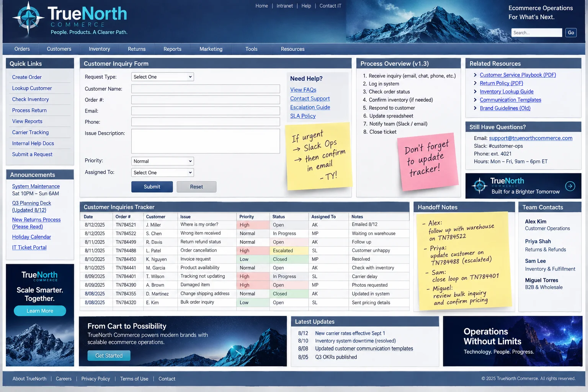Viewport: 588px width, 392px height.
Task: Open Terms of Use footer link
Action: pyautogui.click(x=134, y=379)
